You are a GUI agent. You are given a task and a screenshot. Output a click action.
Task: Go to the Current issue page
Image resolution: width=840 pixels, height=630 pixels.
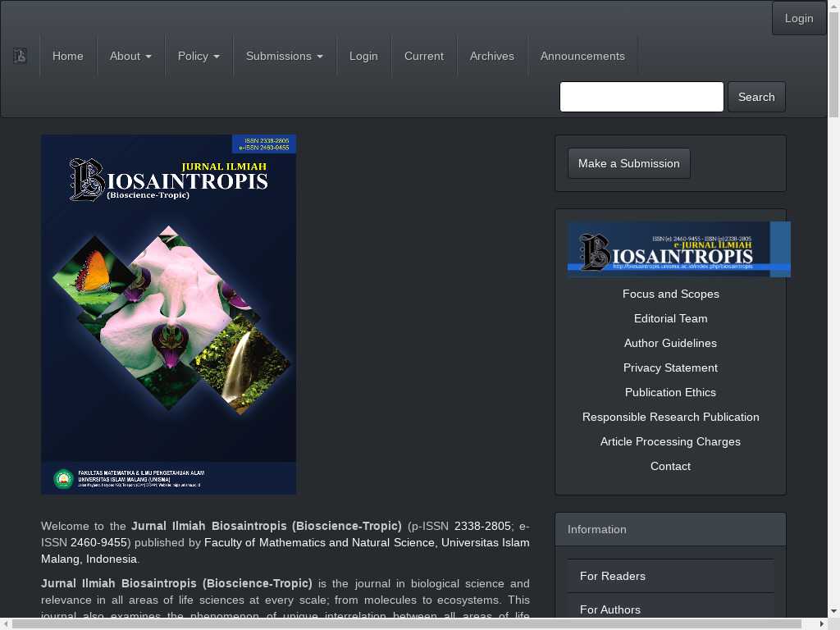[x=424, y=56]
